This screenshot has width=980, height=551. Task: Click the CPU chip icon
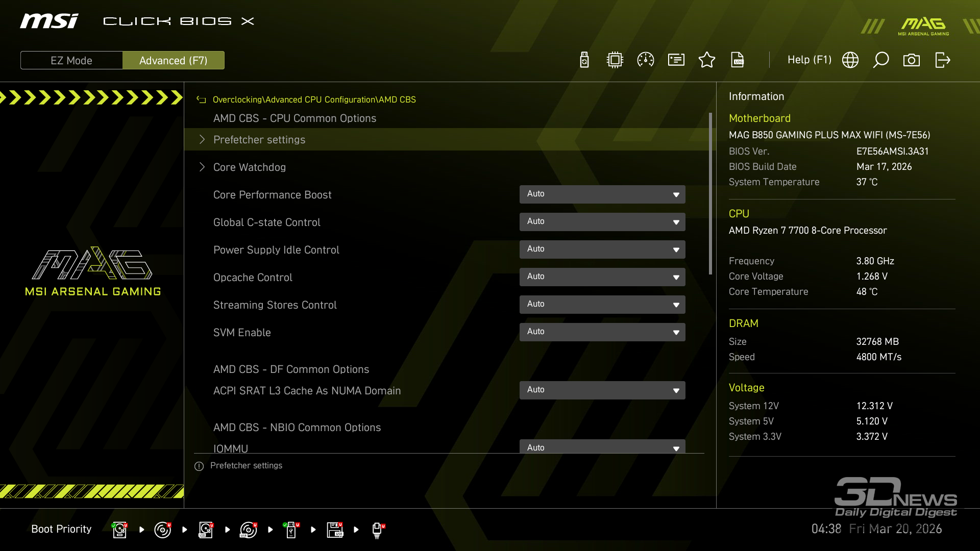(615, 60)
